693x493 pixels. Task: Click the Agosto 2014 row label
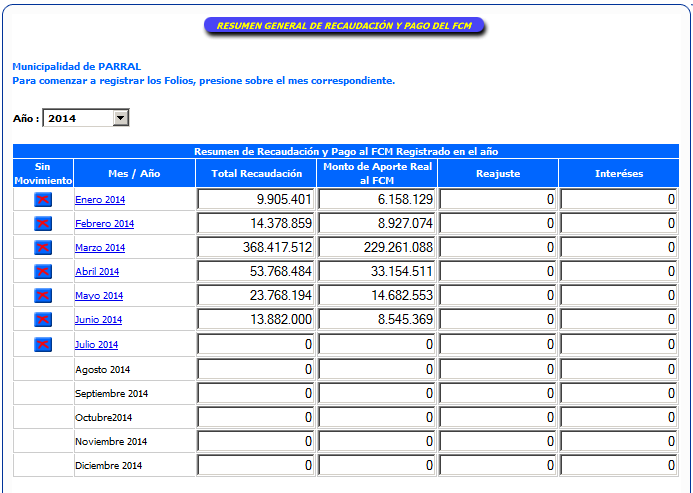pyautogui.click(x=103, y=370)
